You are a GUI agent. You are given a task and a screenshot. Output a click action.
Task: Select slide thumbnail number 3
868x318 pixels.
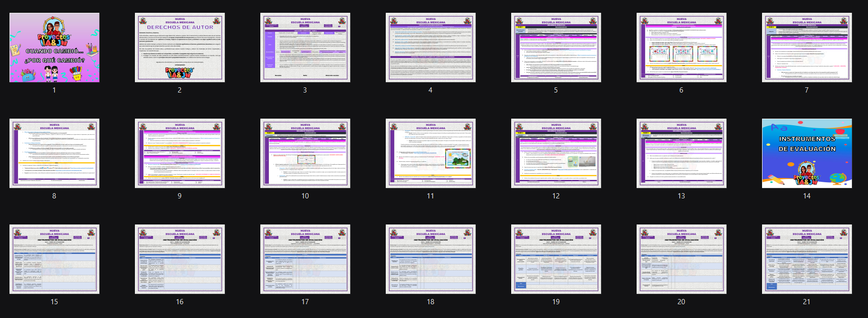tap(305, 47)
